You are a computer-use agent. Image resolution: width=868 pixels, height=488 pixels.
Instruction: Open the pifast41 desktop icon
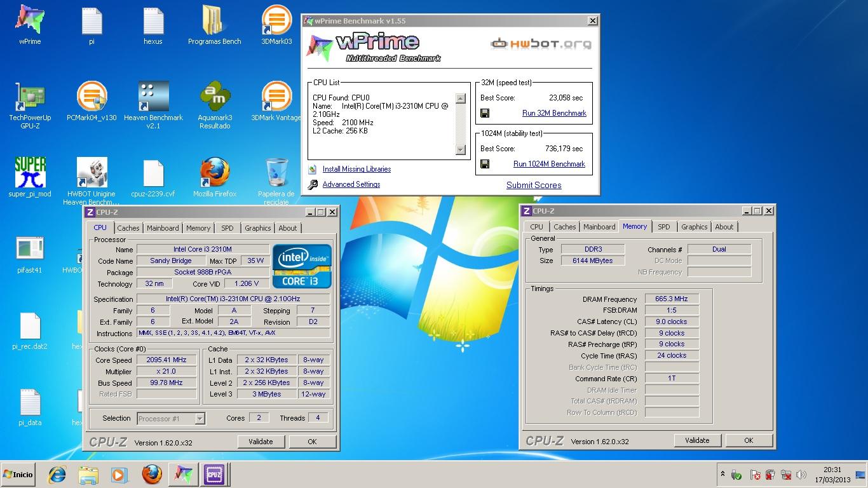click(x=30, y=254)
